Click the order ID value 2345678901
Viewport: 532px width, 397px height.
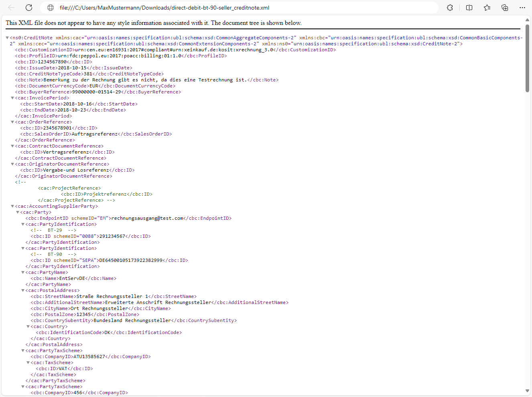(x=57, y=128)
